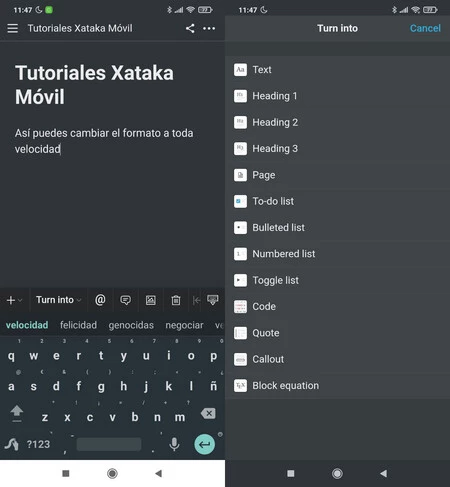Image resolution: width=450 pixels, height=487 pixels.
Task: Tap the microphone voice input key
Action: [174, 444]
